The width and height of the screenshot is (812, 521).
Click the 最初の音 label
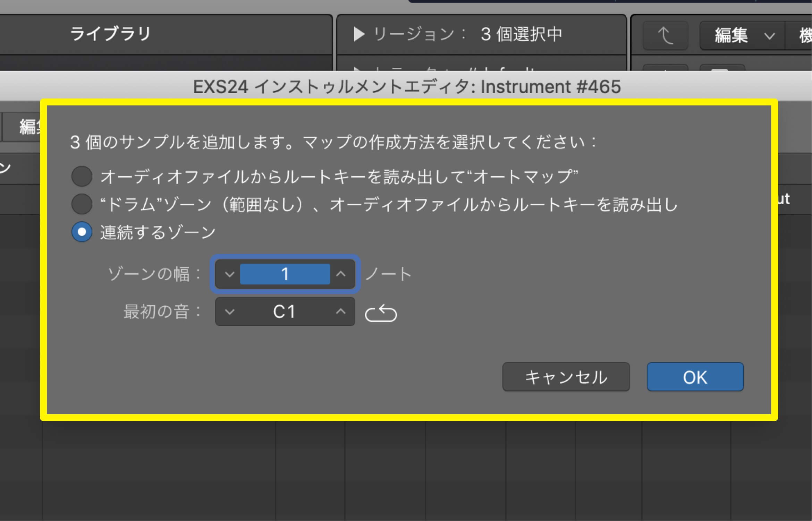click(x=162, y=311)
